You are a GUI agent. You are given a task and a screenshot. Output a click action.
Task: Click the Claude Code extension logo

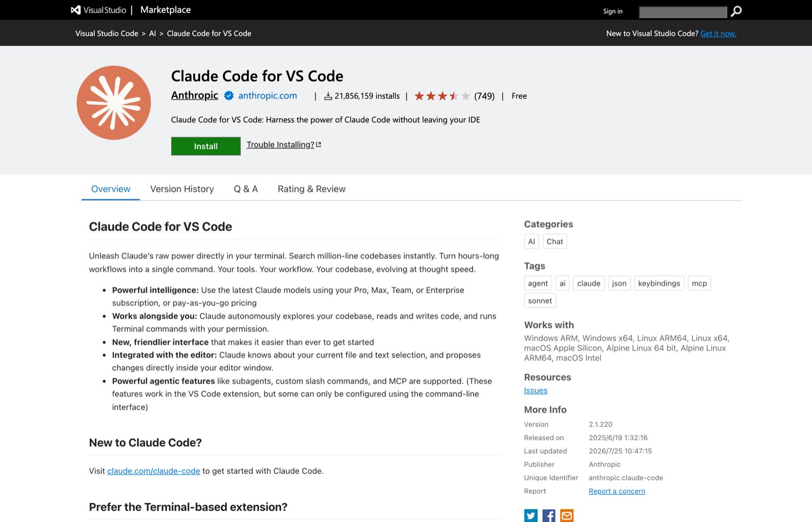(x=114, y=103)
